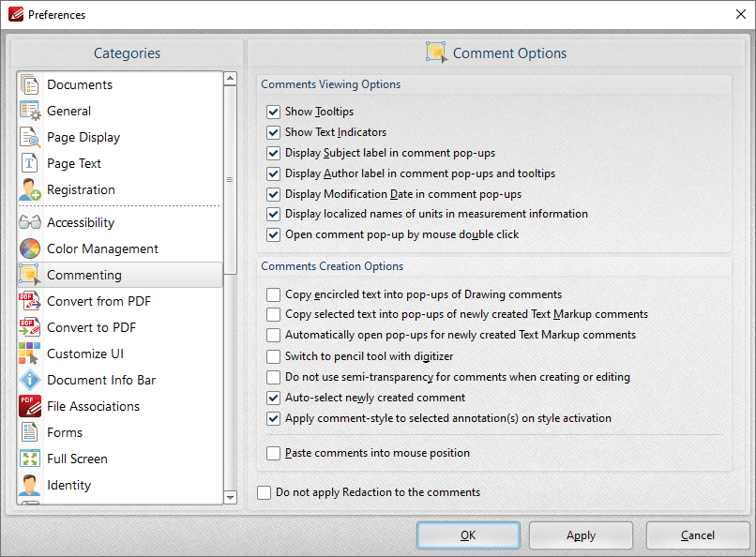This screenshot has height=557, width=756.
Task: Click the Convert from PDF icon
Action: 29,301
